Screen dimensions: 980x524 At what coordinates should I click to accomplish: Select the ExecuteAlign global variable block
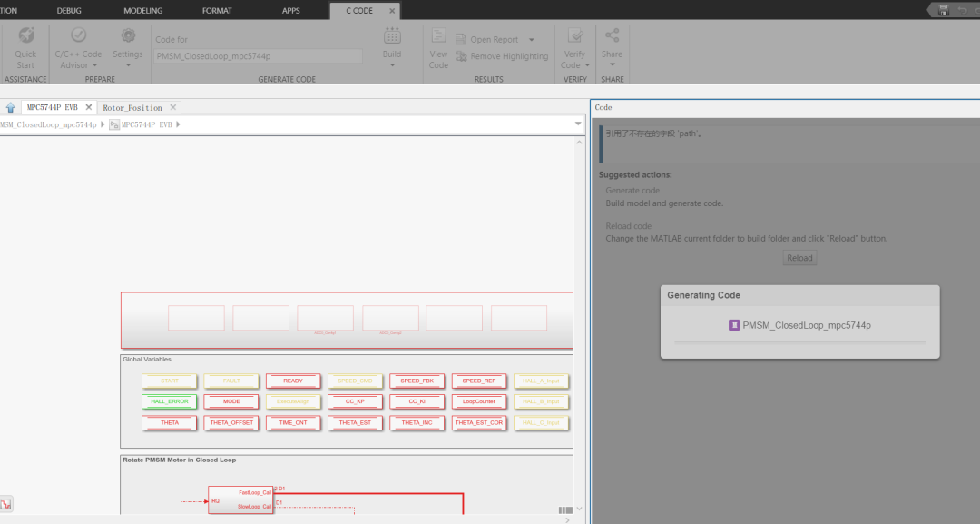(x=293, y=401)
